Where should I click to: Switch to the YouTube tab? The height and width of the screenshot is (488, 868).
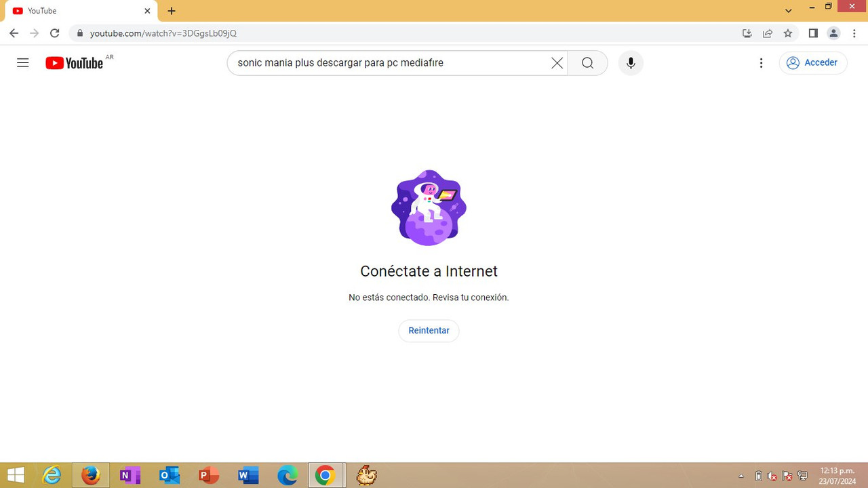pos(80,11)
